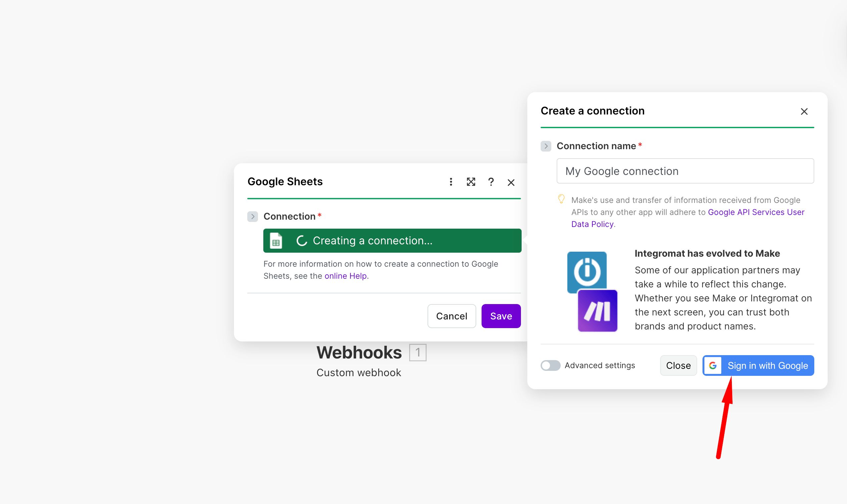This screenshot has width=847, height=504.
Task: Click the Make logo image
Action: 597,311
